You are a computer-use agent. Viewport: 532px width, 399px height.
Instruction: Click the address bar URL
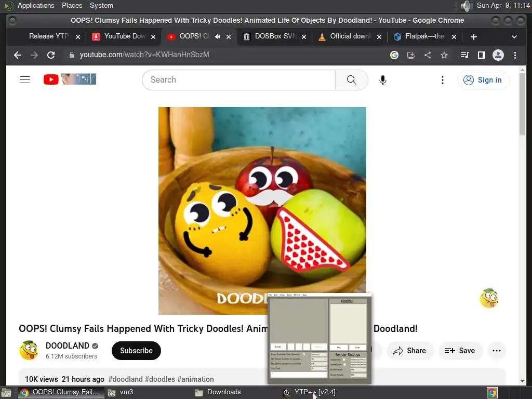(x=144, y=55)
